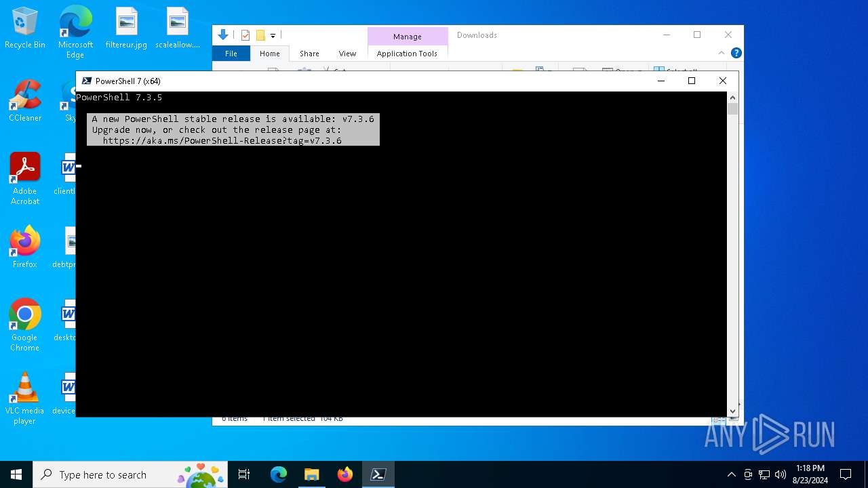The width and height of the screenshot is (868, 488).
Task: Open Microsoft Edge from the taskbar
Action: [279, 474]
